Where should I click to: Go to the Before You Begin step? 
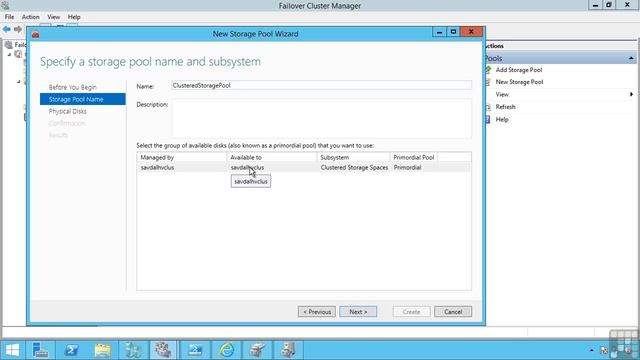tap(73, 87)
